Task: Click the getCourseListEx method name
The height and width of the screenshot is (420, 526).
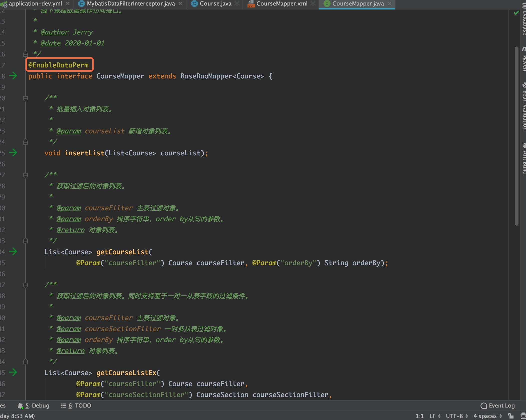Action: point(126,373)
